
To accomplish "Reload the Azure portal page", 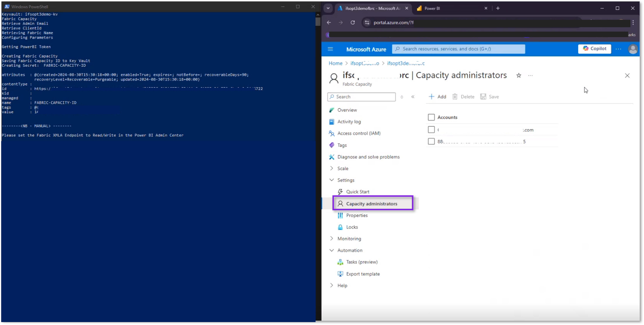I will point(352,23).
